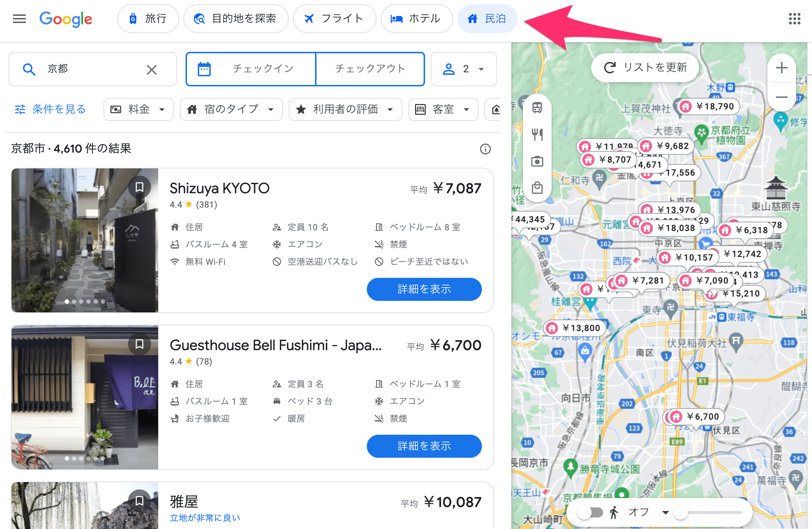Adjust the map travel time slider
Viewport: 812px width, 529px height.
pos(708,512)
